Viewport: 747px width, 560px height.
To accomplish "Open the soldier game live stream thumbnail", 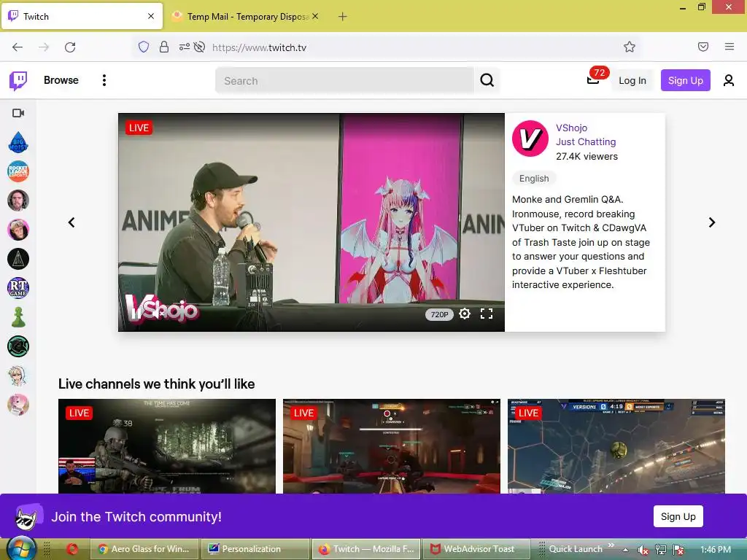I will tap(167, 446).
